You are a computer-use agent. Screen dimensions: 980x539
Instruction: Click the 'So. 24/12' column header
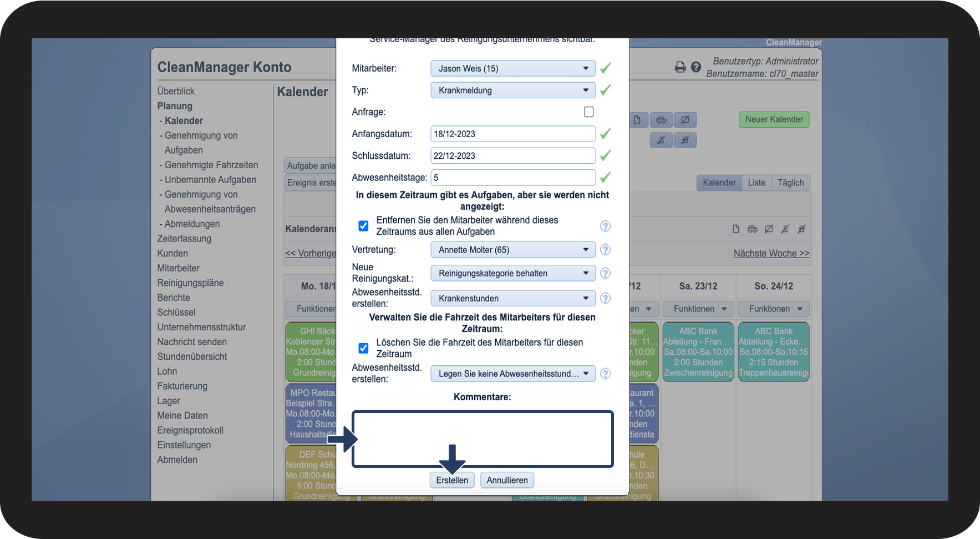[774, 286]
